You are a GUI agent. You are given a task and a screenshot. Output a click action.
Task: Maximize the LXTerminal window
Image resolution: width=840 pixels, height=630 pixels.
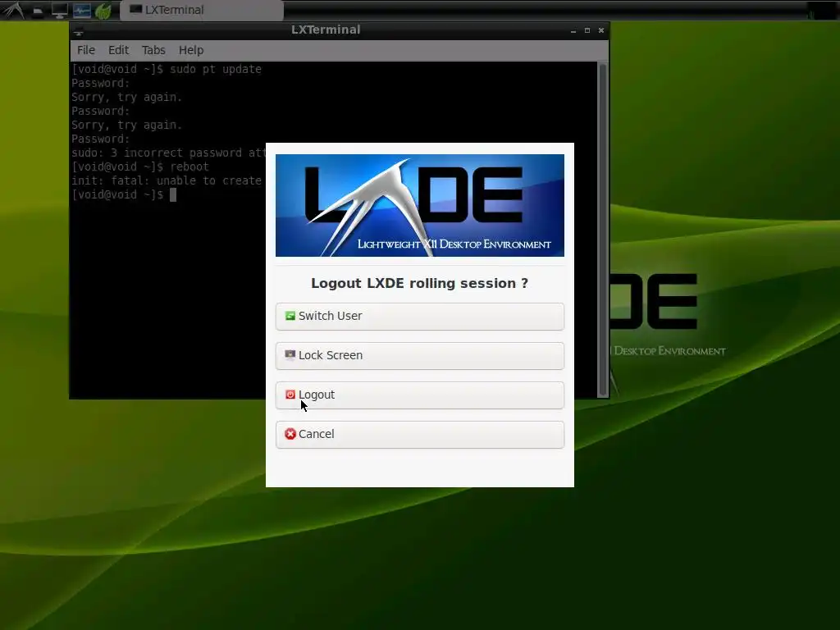[x=587, y=30]
